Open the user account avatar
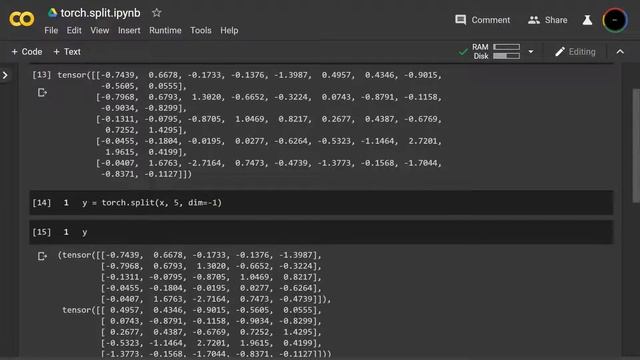This screenshot has width=640, height=360. click(x=614, y=20)
